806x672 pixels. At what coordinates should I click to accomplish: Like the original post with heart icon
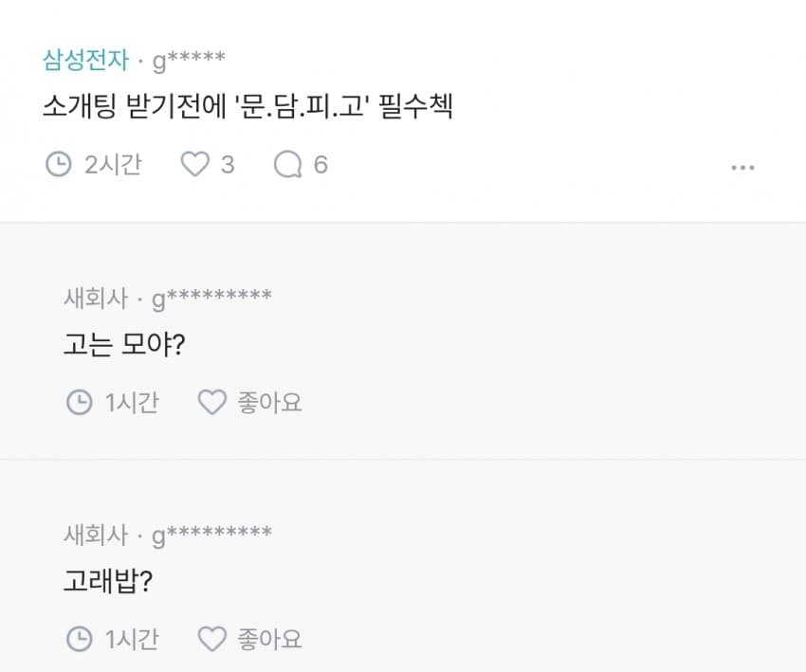point(194,164)
